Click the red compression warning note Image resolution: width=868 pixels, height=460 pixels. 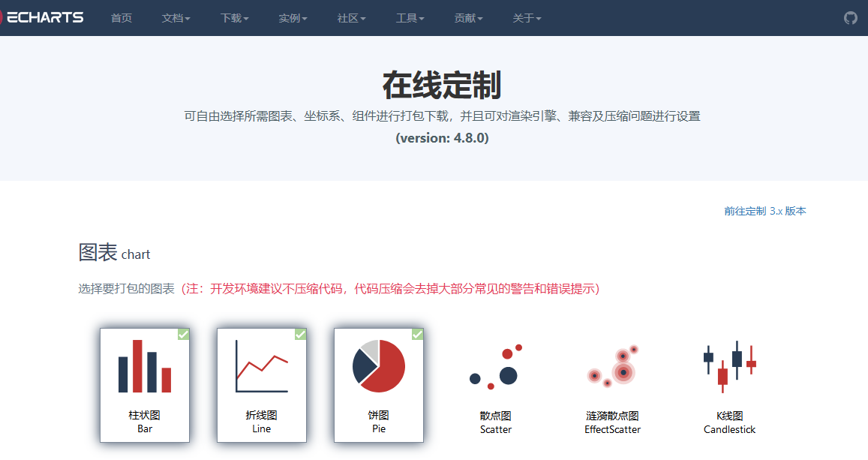click(390, 288)
